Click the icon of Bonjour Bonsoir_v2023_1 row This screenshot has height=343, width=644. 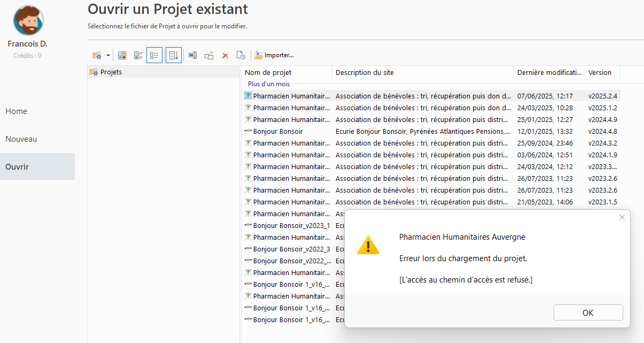pyautogui.click(x=248, y=226)
